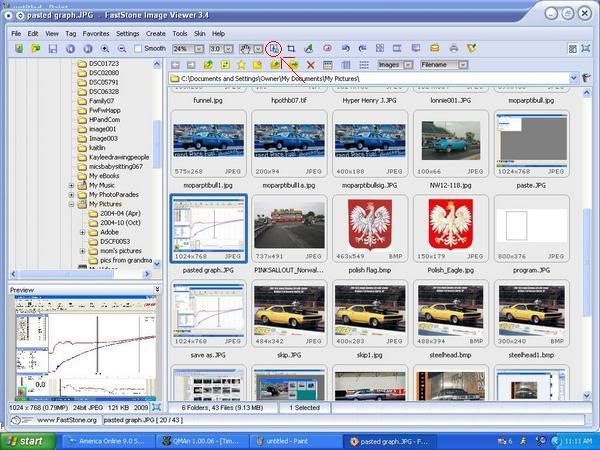The width and height of the screenshot is (600, 450).
Task: Open the 24% zoom level dropdown
Action: (199, 49)
